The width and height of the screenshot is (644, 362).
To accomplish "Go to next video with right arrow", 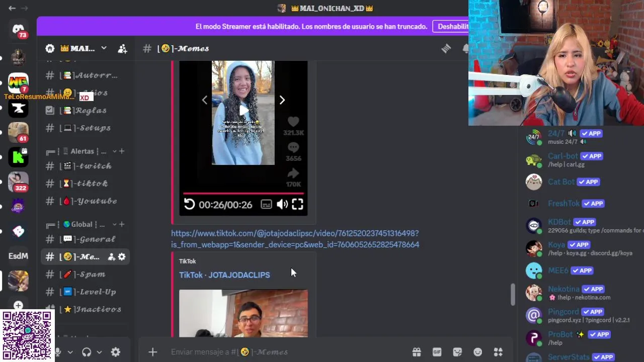I will pyautogui.click(x=282, y=100).
